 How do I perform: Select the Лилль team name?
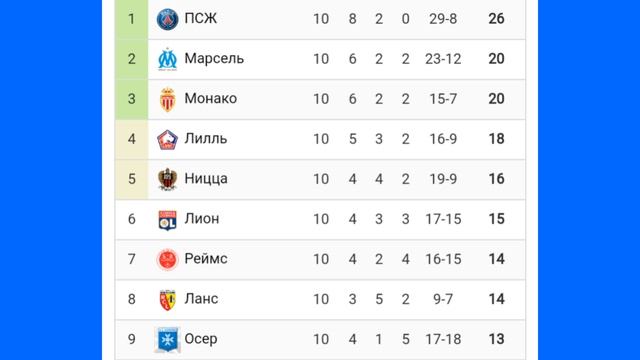(x=205, y=139)
